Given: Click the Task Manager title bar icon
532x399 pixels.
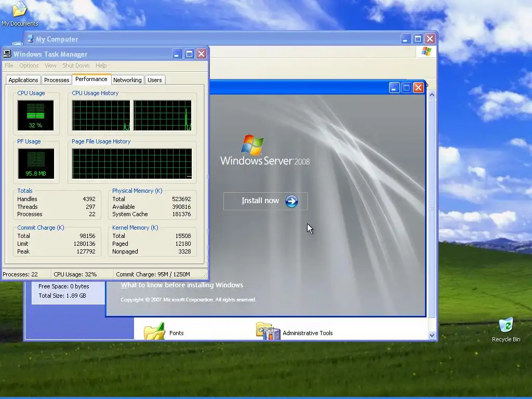Looking at the screenshot, I should pyautogui.click(x=7, y=54).
